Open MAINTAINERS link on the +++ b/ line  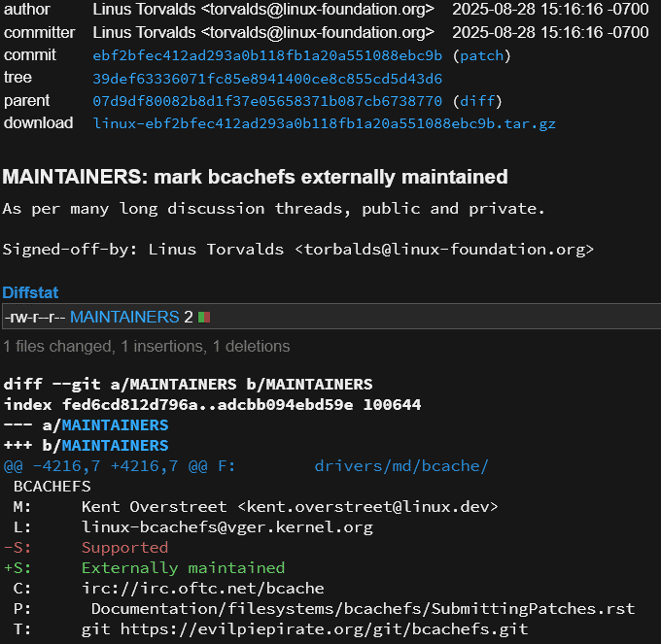(115, 446)
